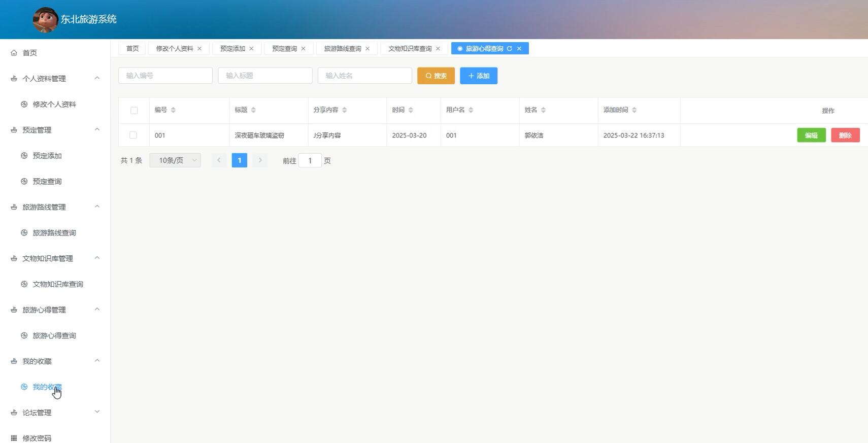Focus the 输入姓名 search field

click(x=365, y=76)
